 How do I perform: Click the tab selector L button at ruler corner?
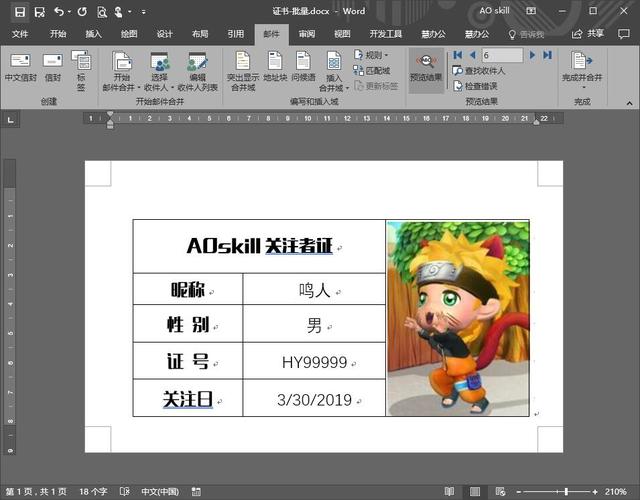(x=10, y=120)
